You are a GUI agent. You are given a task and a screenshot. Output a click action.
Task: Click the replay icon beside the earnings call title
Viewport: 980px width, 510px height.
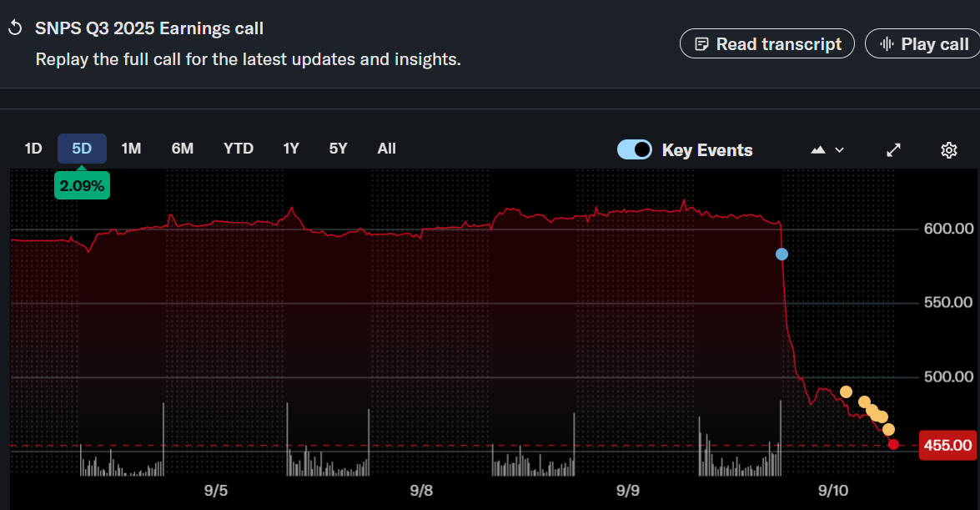[15, 28]
